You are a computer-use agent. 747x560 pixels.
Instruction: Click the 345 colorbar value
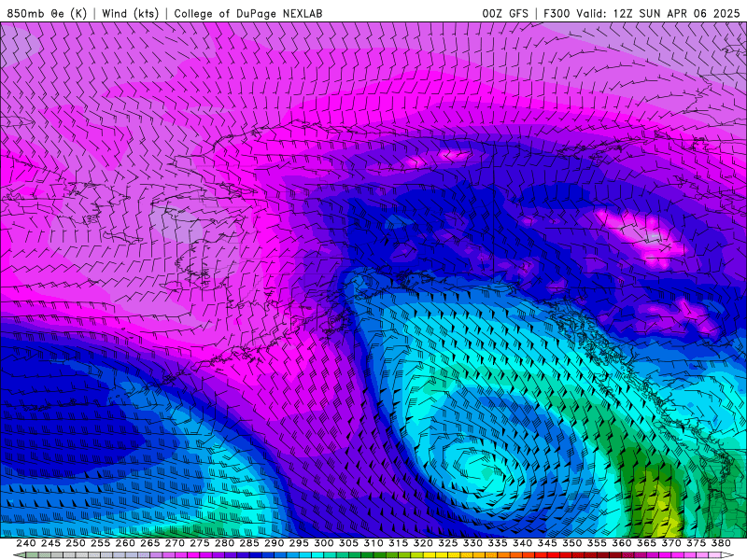coord(547,543)
